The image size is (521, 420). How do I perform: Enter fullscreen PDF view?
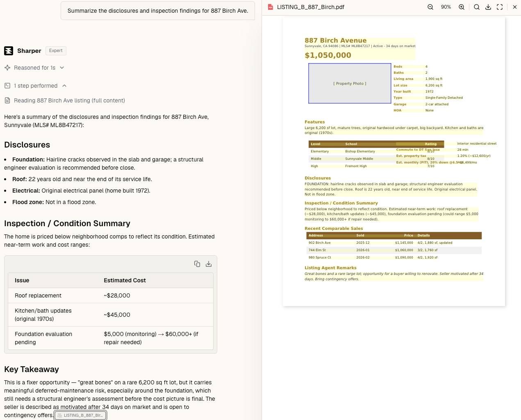click(500, 7)
